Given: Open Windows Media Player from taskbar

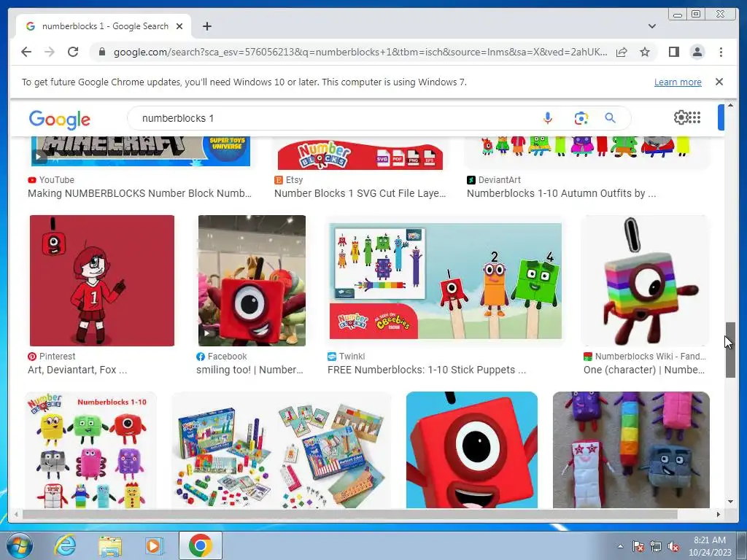Looking at the screenshot, I should pos(153,545).
